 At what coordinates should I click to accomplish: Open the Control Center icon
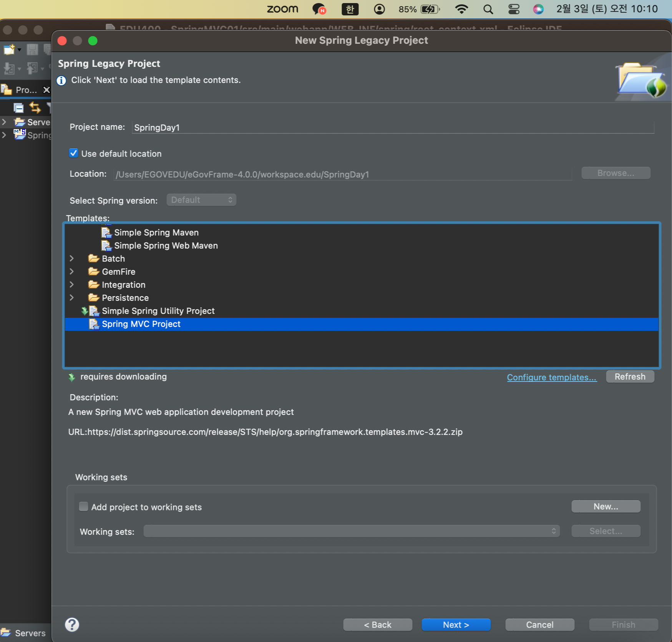(514, 9)
